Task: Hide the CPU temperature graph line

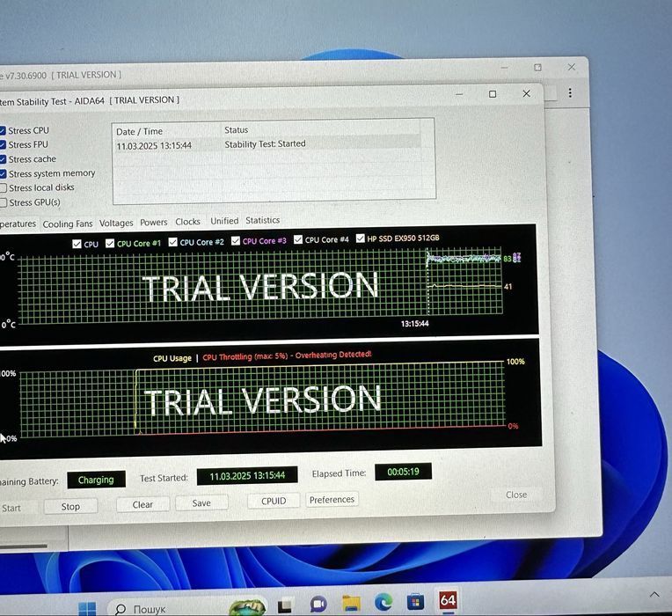Action: [77, 244]
